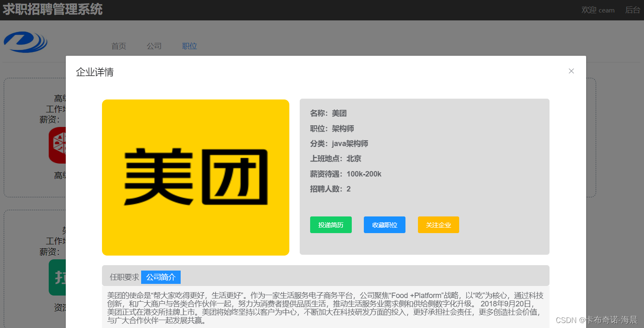Click the 美团 yellow logo image

196,177
